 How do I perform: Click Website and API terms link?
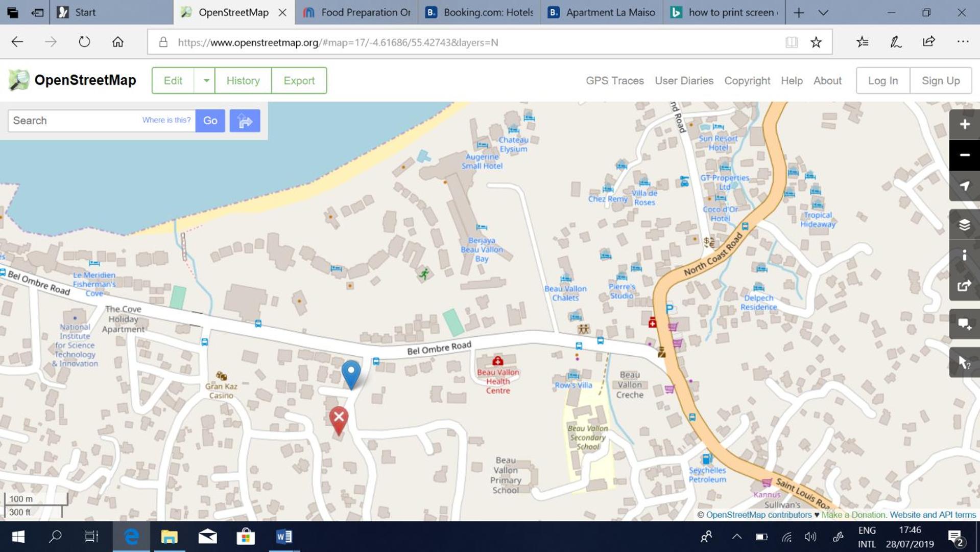click(x=933, y=515)
